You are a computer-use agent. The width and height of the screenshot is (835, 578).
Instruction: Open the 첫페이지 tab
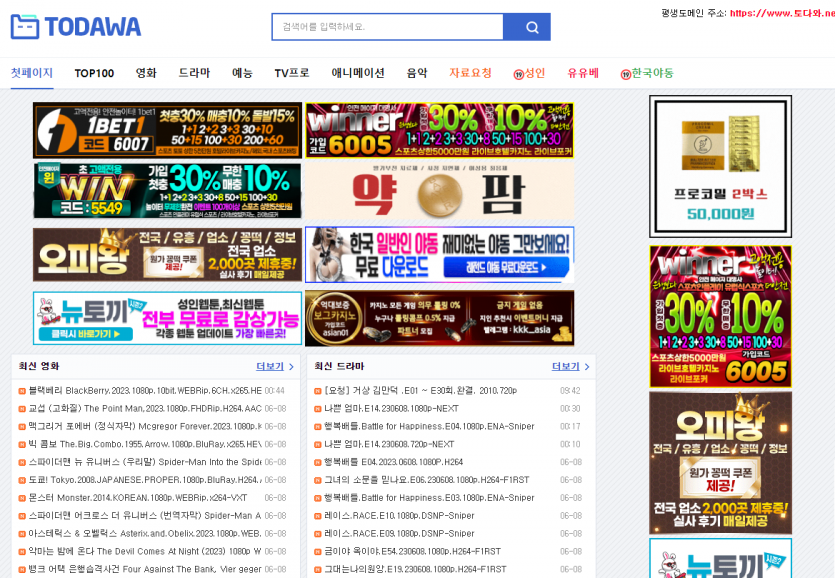[32, 73]
